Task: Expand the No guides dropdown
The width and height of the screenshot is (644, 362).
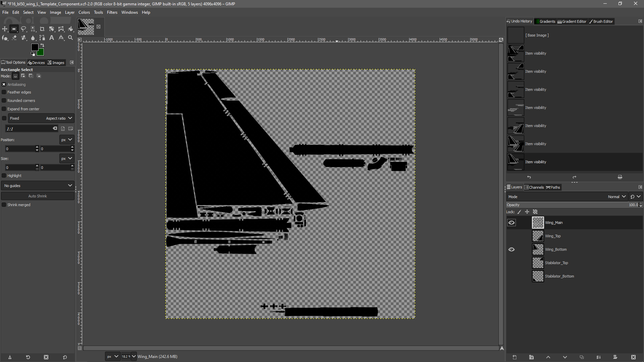Action: click(38, 186)
